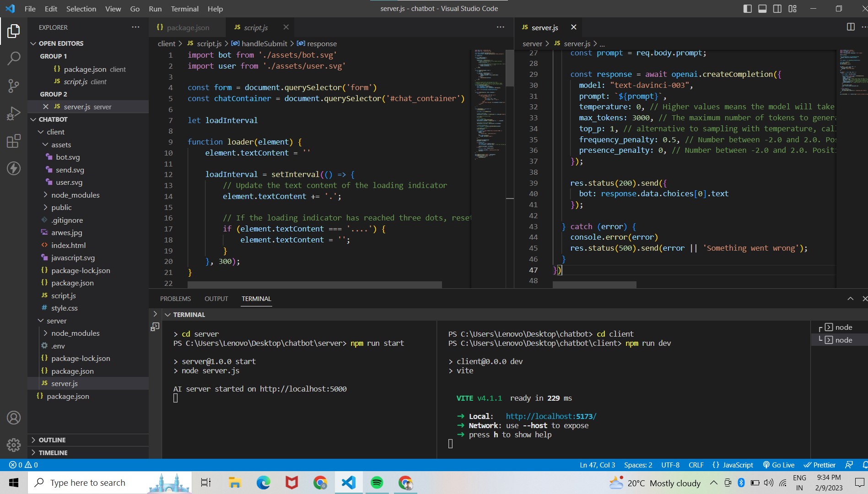Switch to the PROBLEMS panel tab
This screenshot has height=494, width=868.
coord(175,299)
